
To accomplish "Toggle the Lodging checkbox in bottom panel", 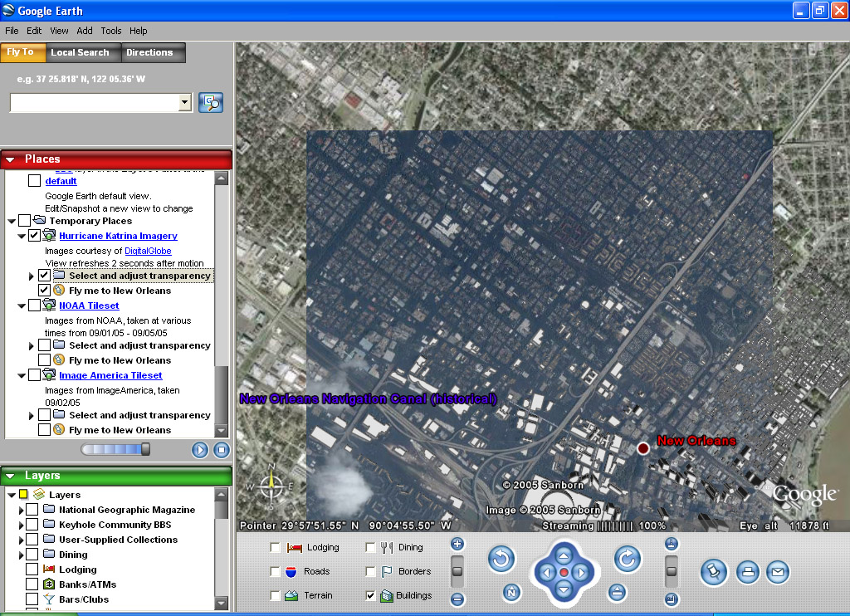I will 275,548.
